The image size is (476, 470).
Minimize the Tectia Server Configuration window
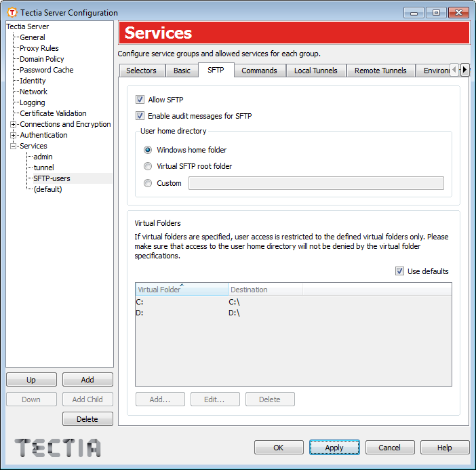tap(414, 13)
